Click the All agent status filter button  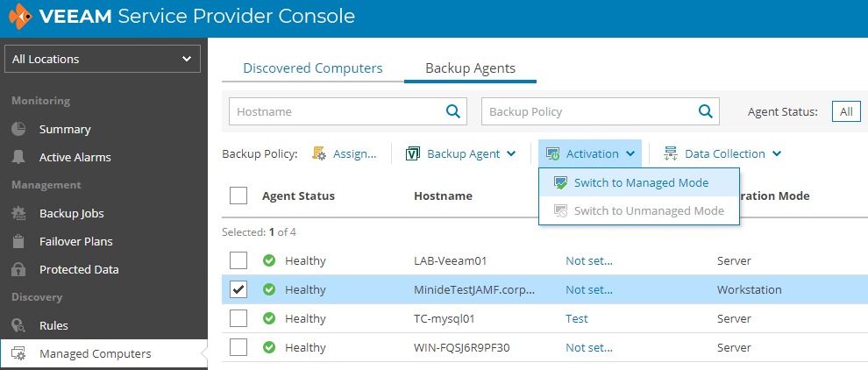point(846,111)
